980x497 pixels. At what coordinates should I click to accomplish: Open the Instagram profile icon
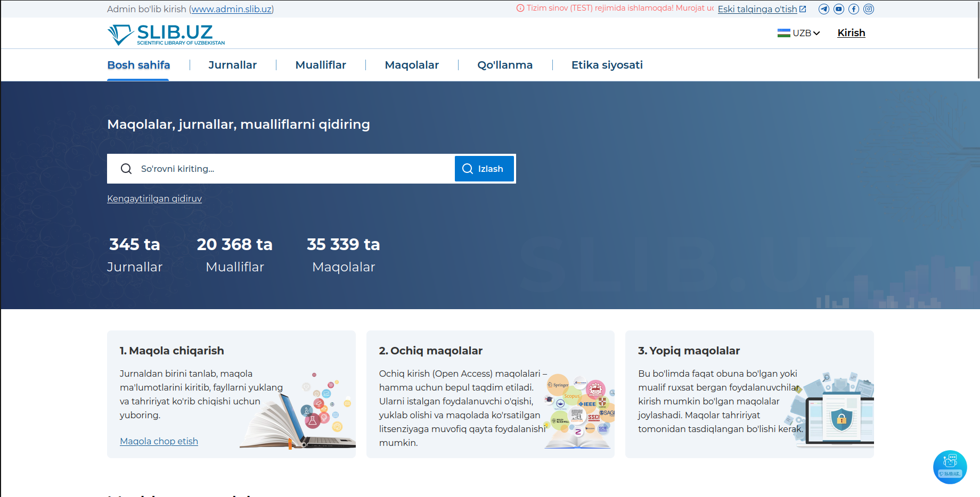click(x=868, y=9)
